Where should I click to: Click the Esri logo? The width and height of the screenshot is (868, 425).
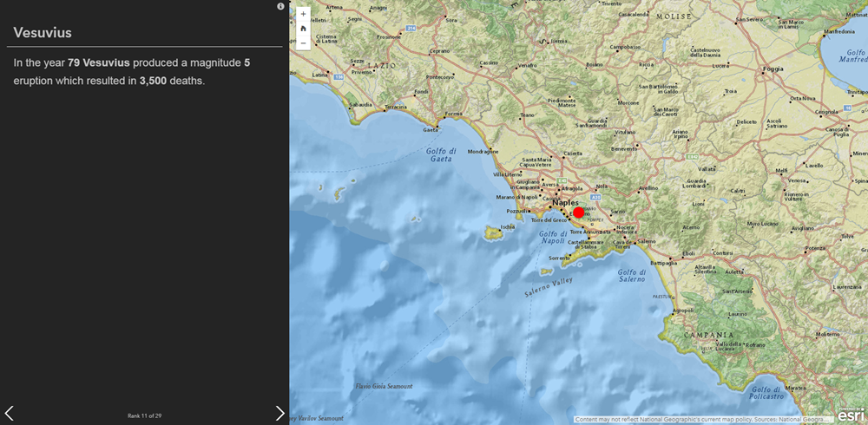(x=851, y=415)
